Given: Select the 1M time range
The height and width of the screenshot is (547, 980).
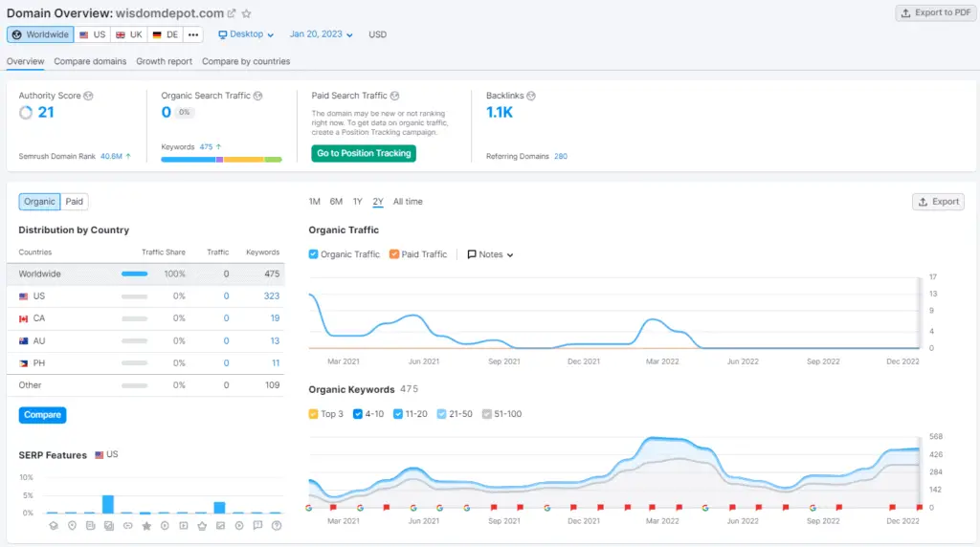Looking at the screenshot, I should pyautogui.click(x=314, y=202).
